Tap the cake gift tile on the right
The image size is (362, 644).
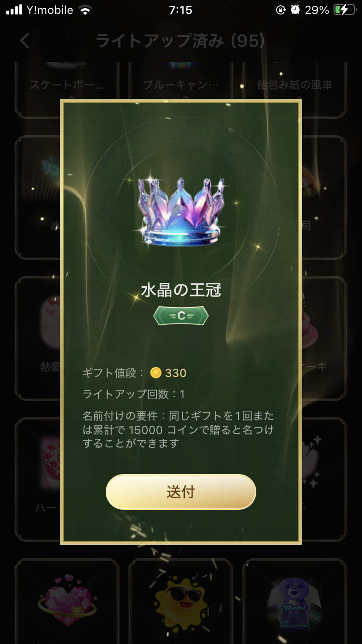point(324,338)
